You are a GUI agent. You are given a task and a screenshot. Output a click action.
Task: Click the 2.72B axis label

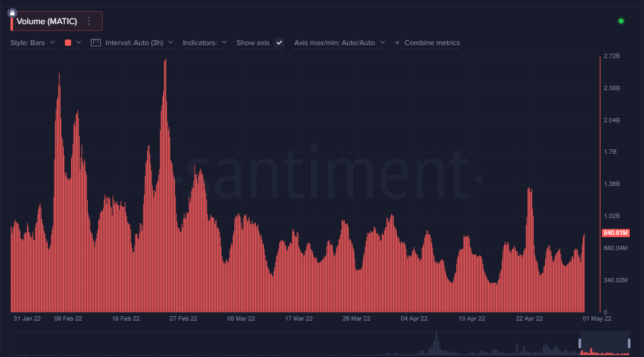[x=612, y=56]
